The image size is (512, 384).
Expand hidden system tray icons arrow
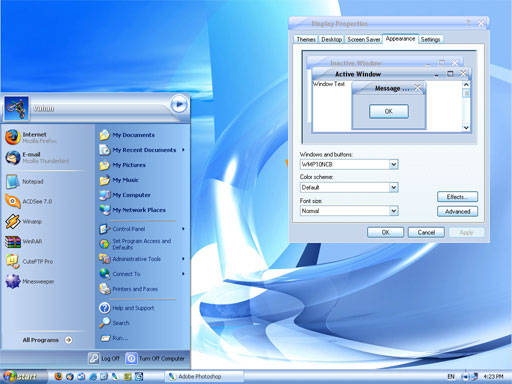465,377
